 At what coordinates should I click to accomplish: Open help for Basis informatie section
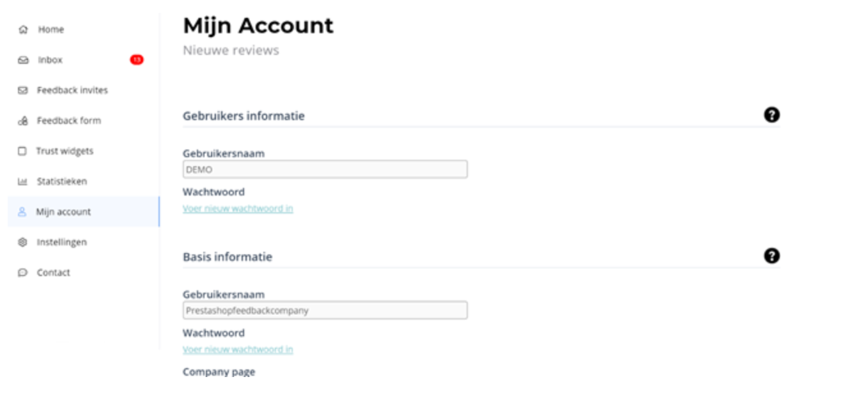tap(771, 256)
